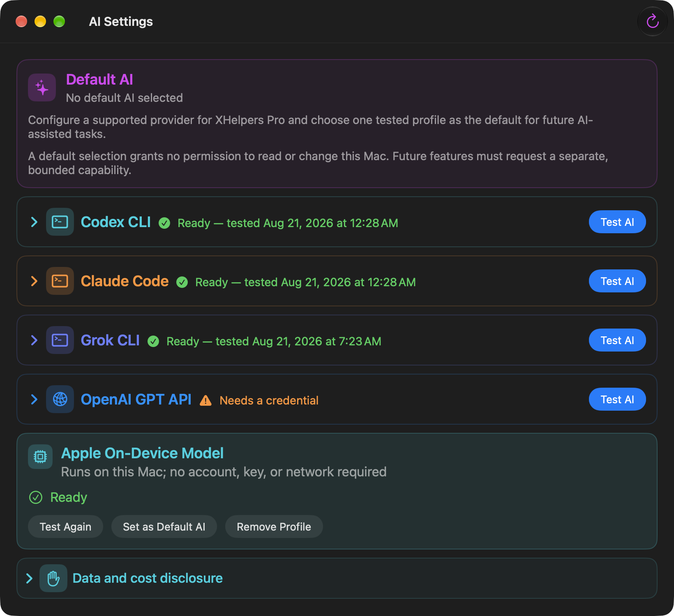Click the OpenAI GPT API globe icon
This screenshot has height=616, width=674.
click(x=60, y=399)
